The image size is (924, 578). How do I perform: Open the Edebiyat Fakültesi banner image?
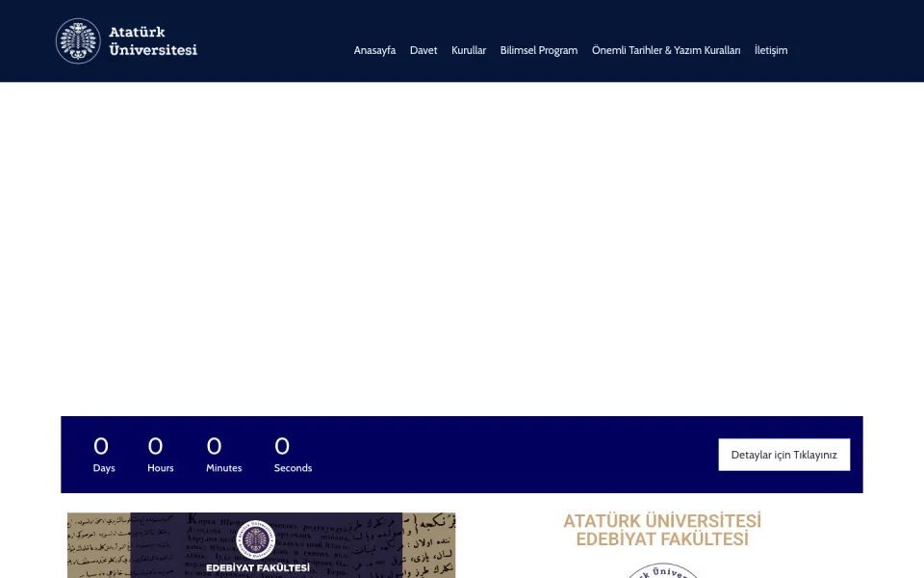coord(261,545)
